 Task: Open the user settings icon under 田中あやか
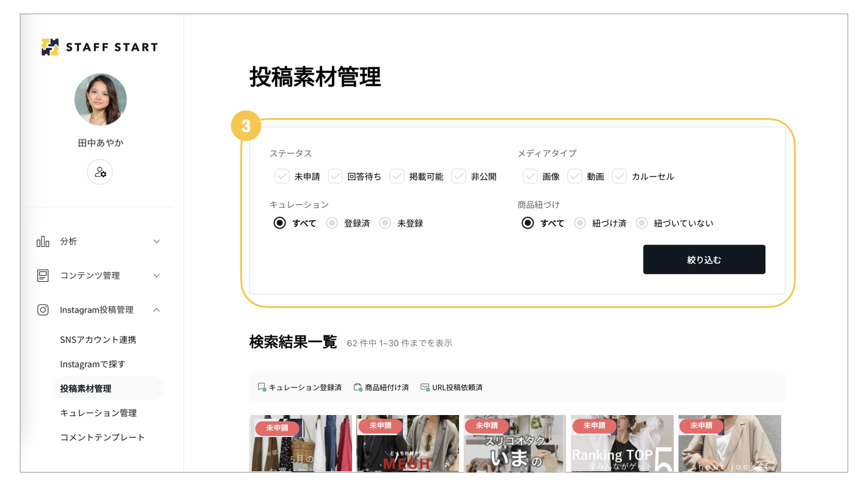pos(100,172)
